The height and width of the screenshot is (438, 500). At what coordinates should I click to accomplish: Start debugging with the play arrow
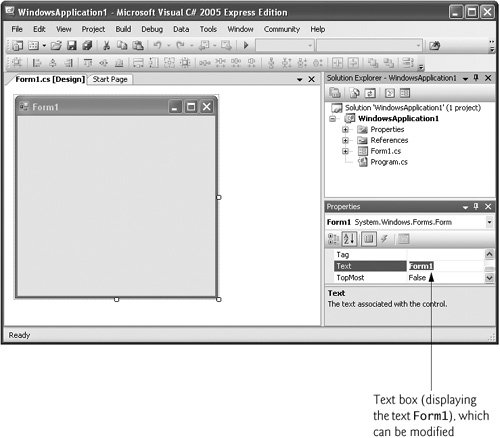246,45
